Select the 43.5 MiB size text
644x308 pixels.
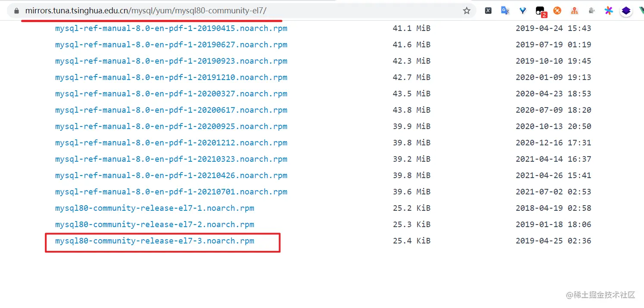(x=411, y=94)
